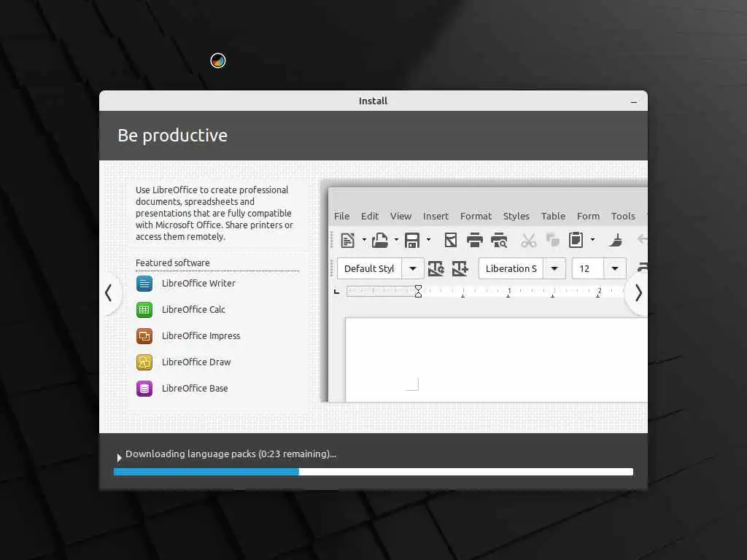Image resolution: width=747 pixels, height=560 pixels.
Task: Open the Tools menu
Action: tap(623, 216)
